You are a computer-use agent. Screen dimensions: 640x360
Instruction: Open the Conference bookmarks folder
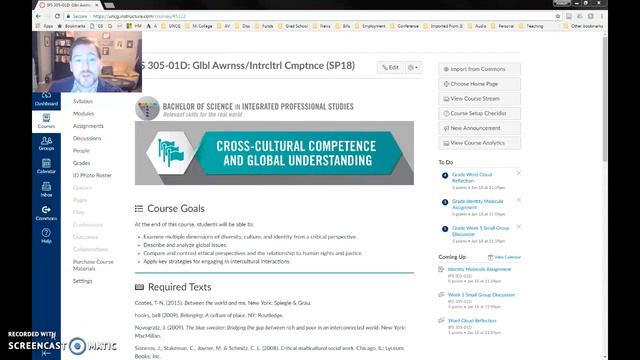pyautogui.click(x=404, y=26)
